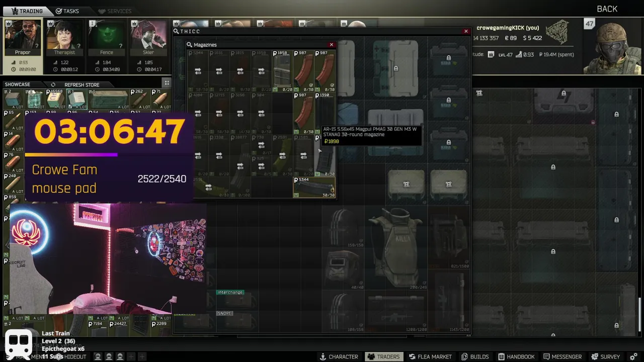
Task: Open the MESSENGER
Action: pyautogui.click(x=561, y=356)
